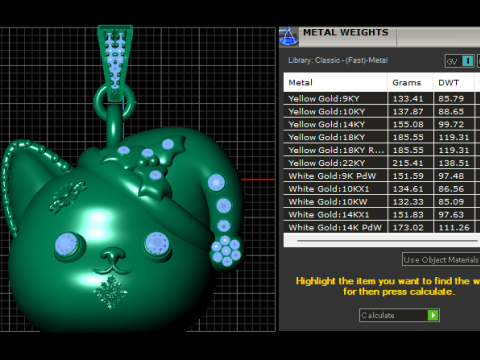Select the Yellow Gold:14KY row

382,124
